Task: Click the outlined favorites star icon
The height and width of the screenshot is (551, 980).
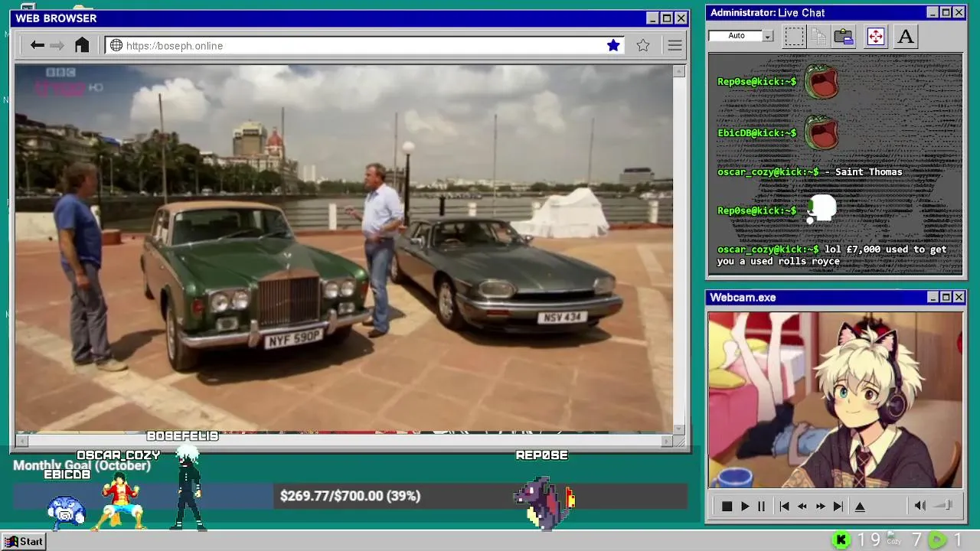Action: pos(643,45)
